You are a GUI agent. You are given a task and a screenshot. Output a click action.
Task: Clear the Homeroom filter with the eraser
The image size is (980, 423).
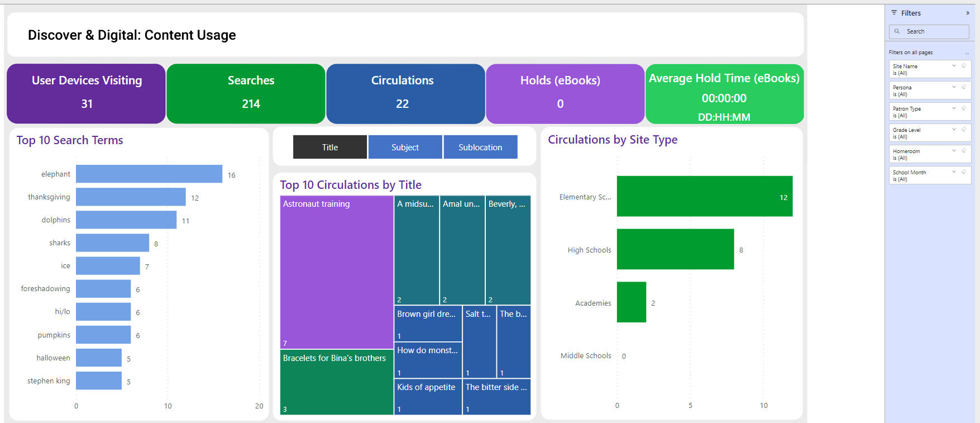pyautogui.click(x=963, y=151)
